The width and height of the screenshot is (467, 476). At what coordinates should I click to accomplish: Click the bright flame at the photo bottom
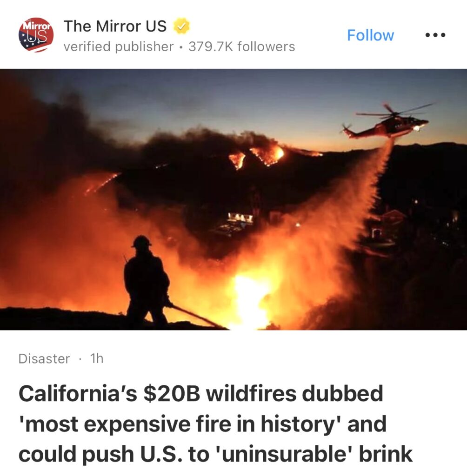249,301
